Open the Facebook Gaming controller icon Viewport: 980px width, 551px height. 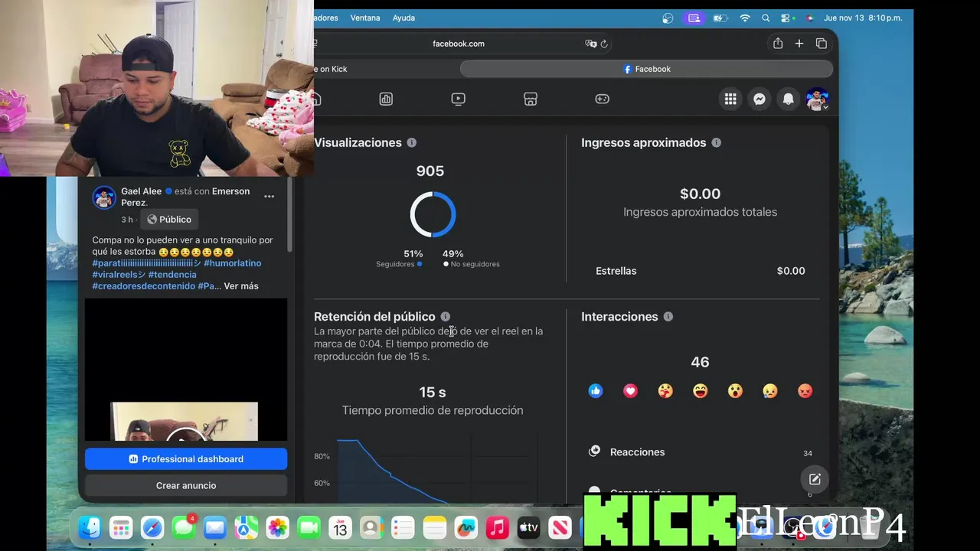603,99
